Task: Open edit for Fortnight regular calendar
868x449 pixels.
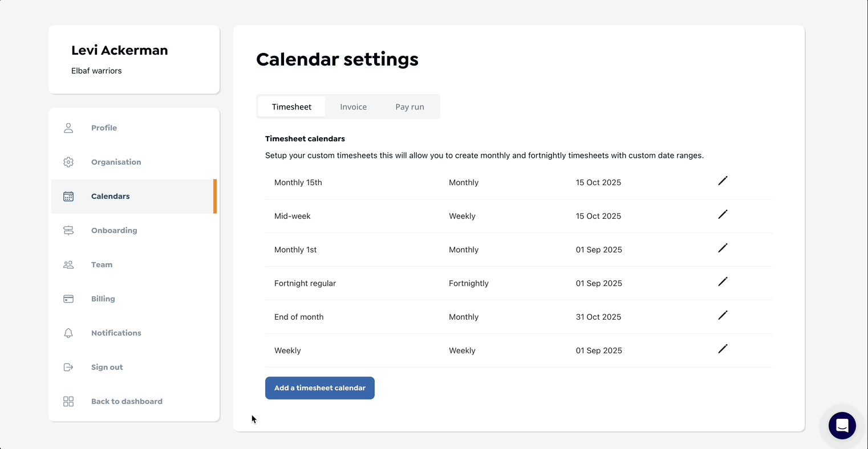Action: (x=723, y=282)
